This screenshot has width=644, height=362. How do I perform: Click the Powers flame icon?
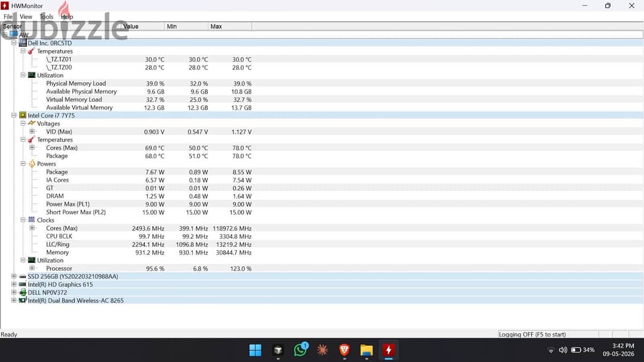[x=32, y=164]
